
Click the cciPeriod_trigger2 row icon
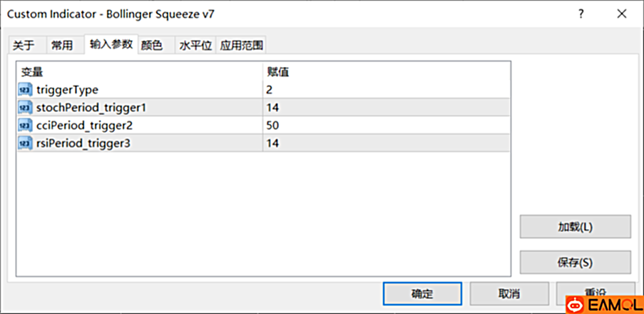25,126
